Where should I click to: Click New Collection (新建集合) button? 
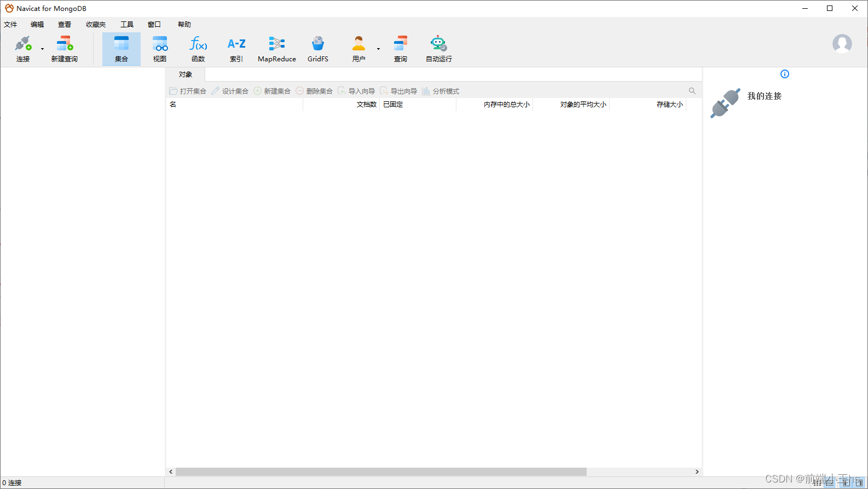click(272, 91)
